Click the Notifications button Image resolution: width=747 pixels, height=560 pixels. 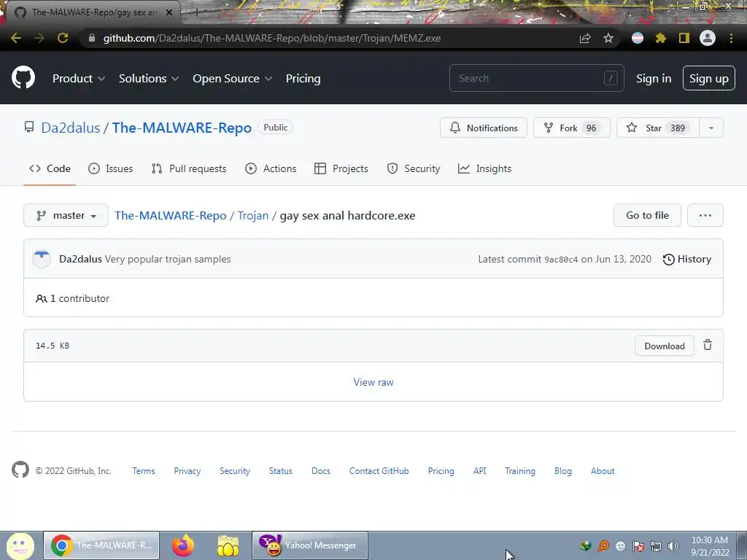pos(484,128)
